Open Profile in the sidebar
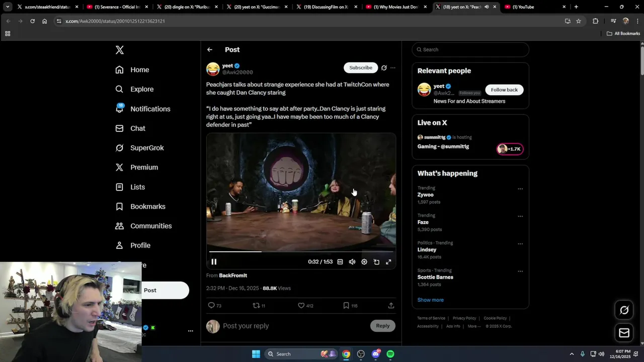This screenshot has height=362, width=644. [x=133, y=245]
